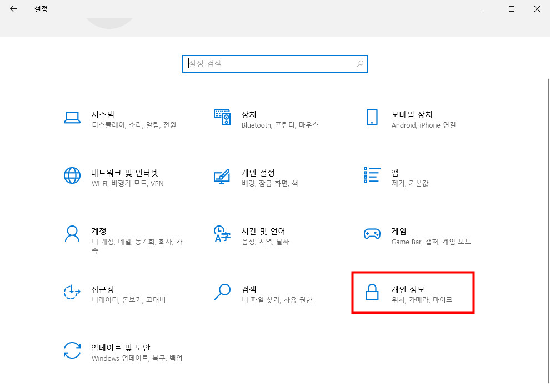This screenshot has height=392, width=550.
Task: Click the text Wi-Fi, 비행기 모드, VPN
Action: 128,183
